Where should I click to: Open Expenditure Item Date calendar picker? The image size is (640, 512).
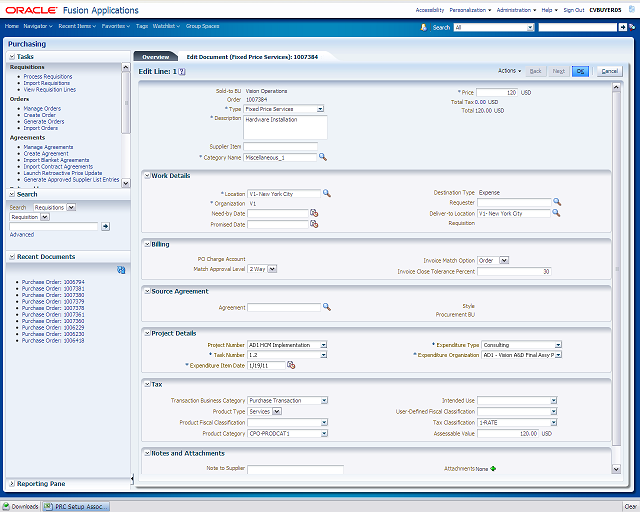[291, 365]
